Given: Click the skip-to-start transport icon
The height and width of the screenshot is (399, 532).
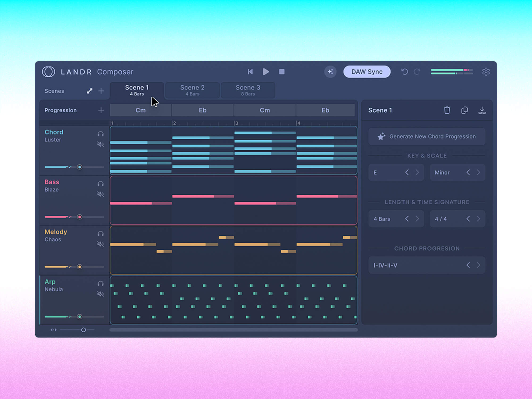Looking at the screenshot, I should point(250,72).
